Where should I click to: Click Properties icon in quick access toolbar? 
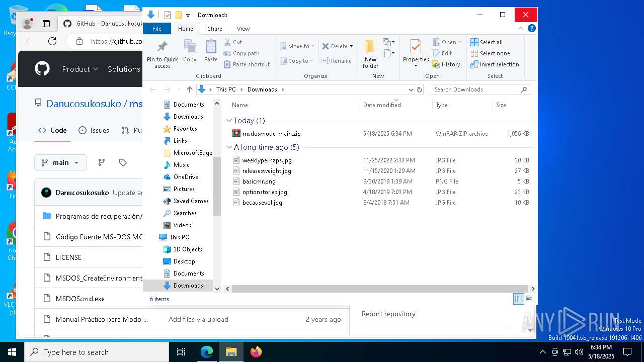(168, 15)
